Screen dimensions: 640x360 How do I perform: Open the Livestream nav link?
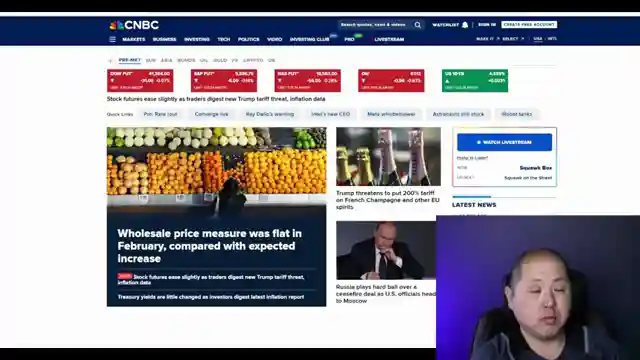point(389,40)
